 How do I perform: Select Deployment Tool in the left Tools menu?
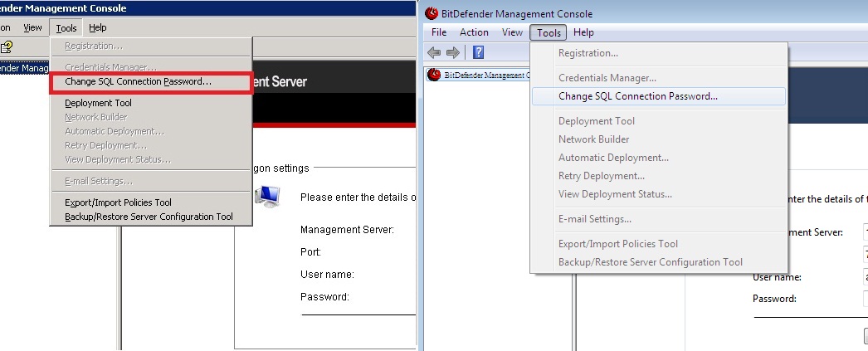pos(150,103)
